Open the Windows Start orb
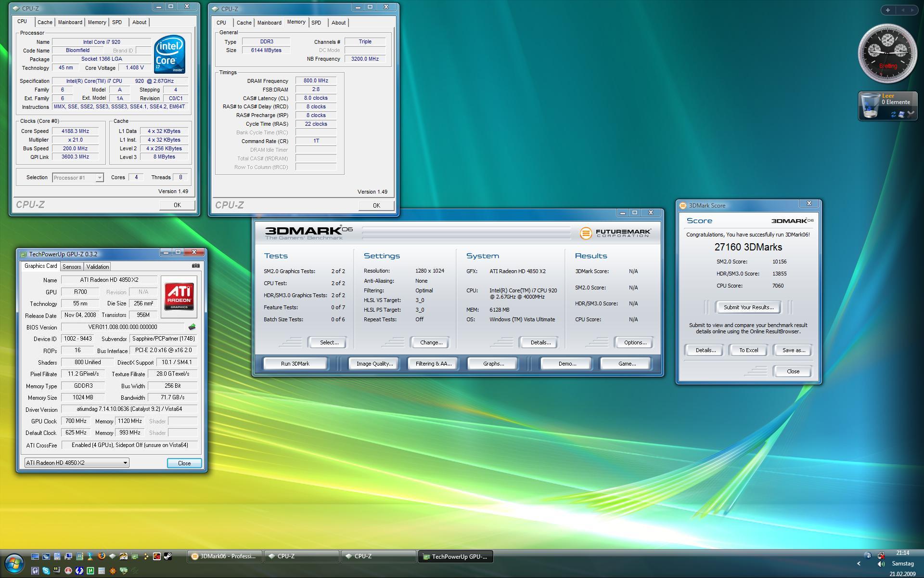The width and height of the screenshot is (924, 578). click(x=14, y=564)
